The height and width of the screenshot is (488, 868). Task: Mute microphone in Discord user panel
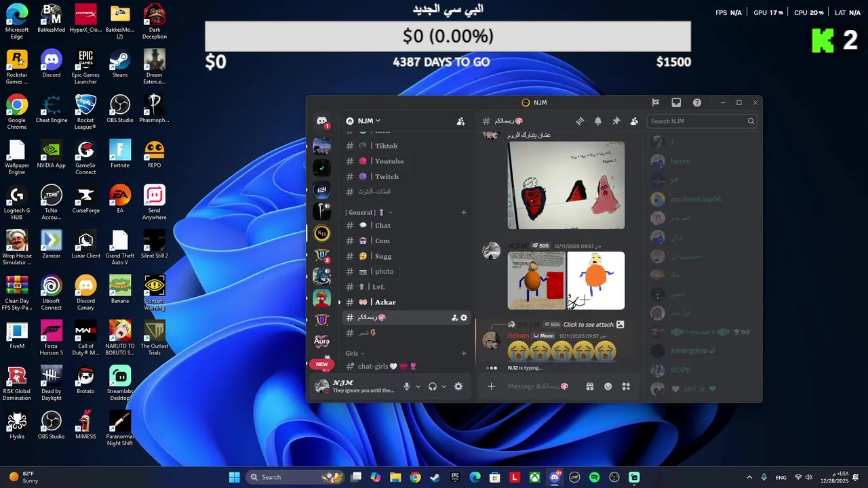tap(407, 386)
